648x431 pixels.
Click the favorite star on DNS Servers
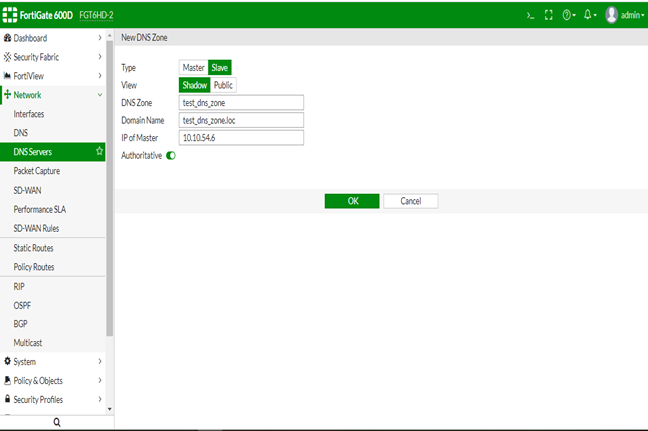[99, 152]
